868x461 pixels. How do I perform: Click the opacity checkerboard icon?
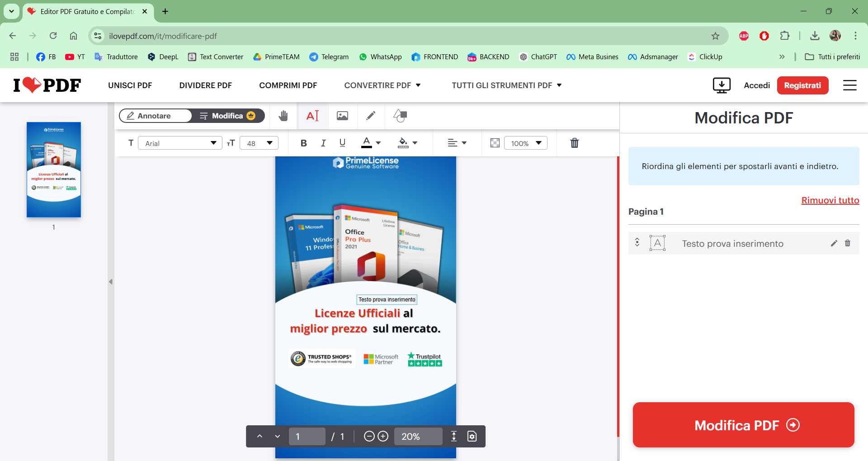[x=495, y=143]
